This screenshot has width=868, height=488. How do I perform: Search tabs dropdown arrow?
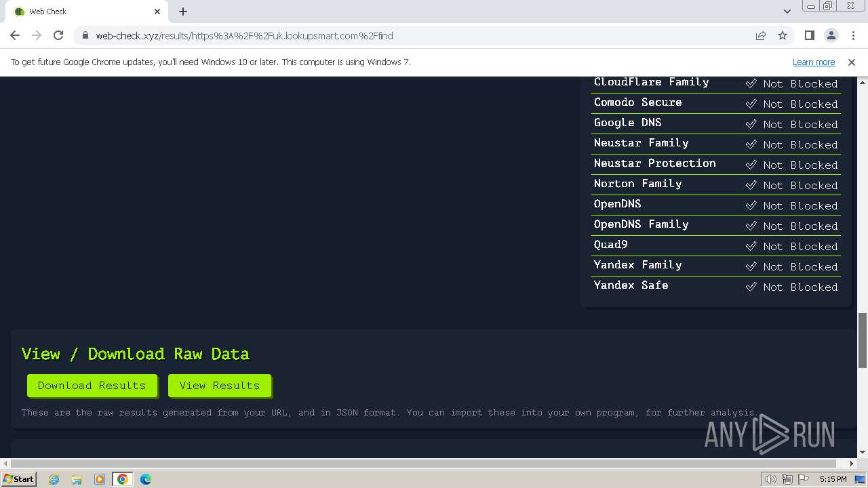tap(787, 12)
